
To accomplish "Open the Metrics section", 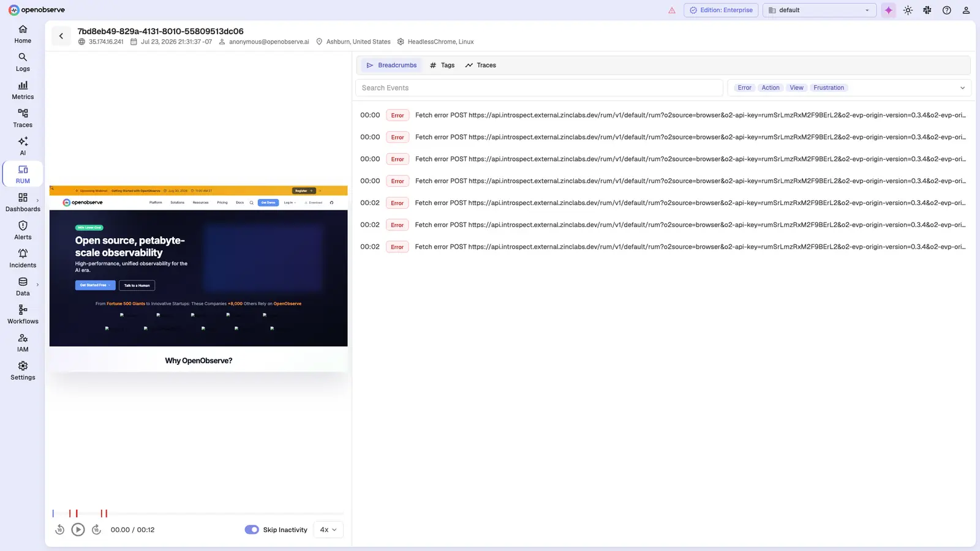I will click(23, 91).
